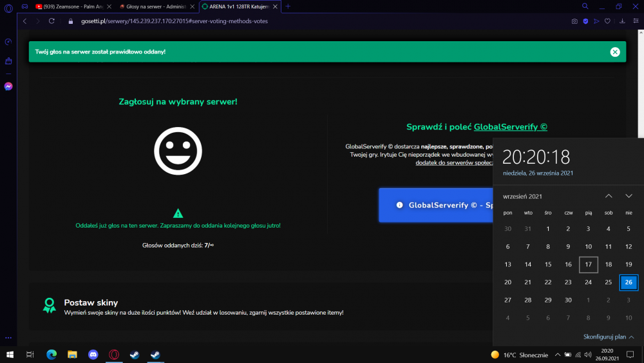Image resolution: width=644 pixels, height=363 pixels.
Task: Close the Zeamsone YouTube tab
Action: coord(109,6)
